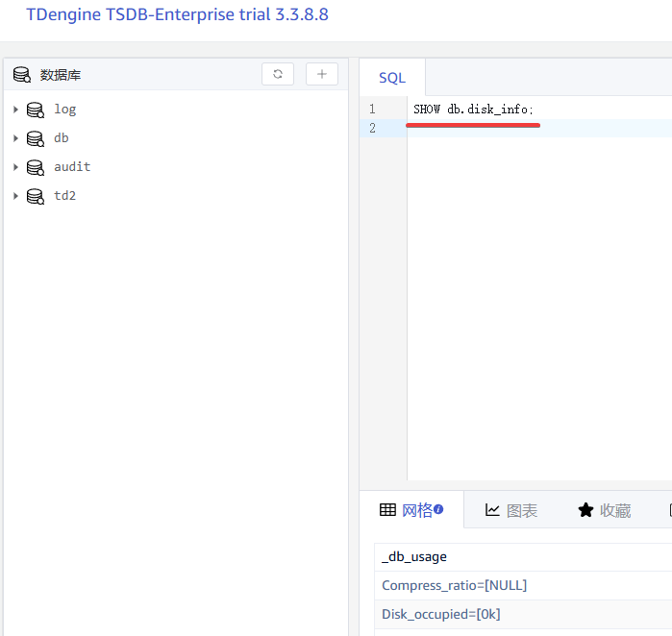672x636 pixels.
Task: Click the info icon beside 网格
Action: [438, 509]
